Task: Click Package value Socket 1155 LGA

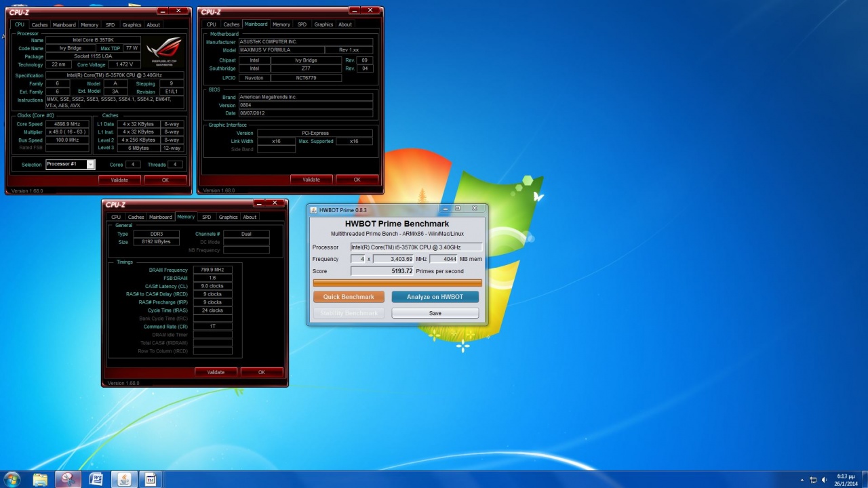Action: [93, 56]
